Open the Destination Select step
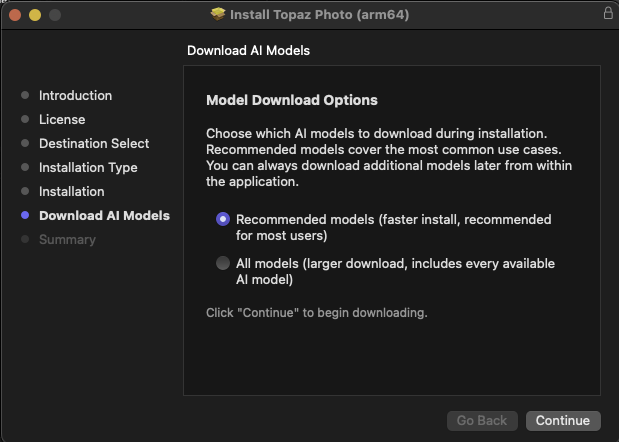This screenshot has height=442, width=619. (x=94, y=144)
